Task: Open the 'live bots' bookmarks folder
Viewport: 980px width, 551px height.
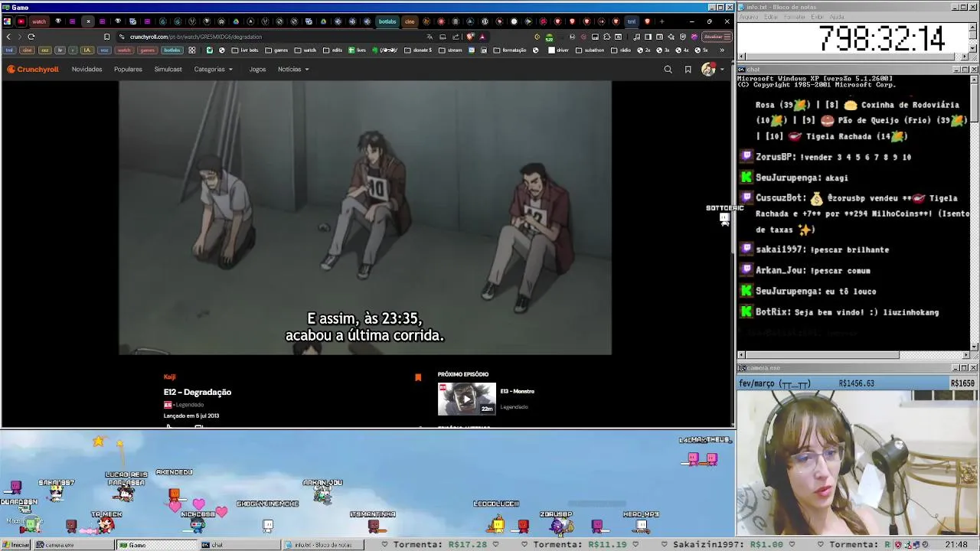Action: (245, 51)
